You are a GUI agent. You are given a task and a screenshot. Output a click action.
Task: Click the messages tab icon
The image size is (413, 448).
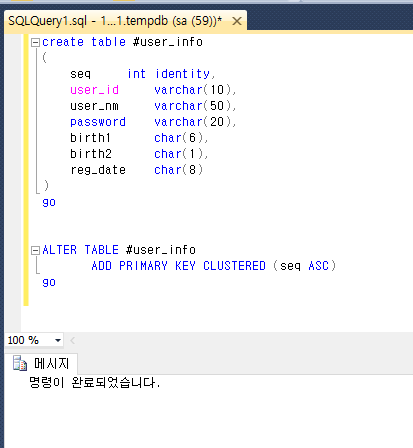click(x=20, y=363)
